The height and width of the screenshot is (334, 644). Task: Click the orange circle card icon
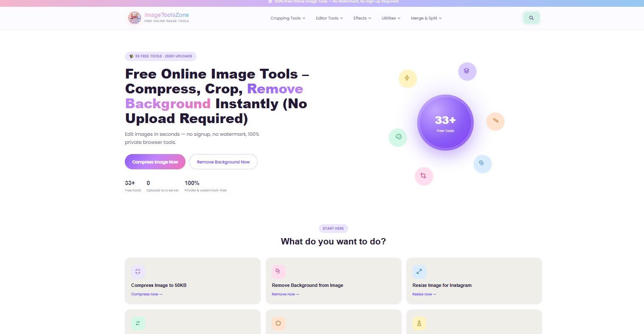click(x=278, y=323)
